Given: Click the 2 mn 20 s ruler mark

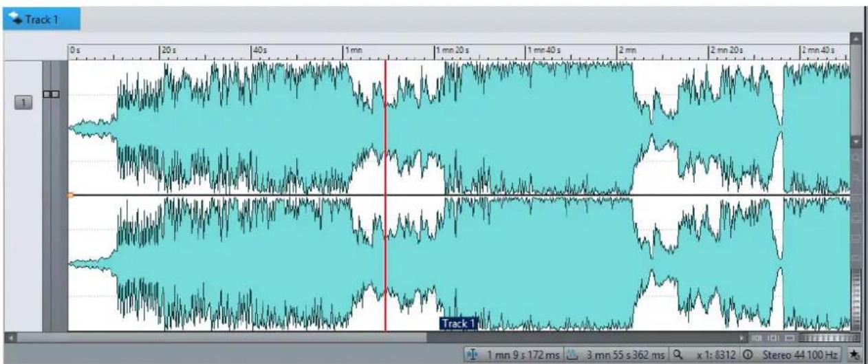Looking at the screenshot, I should pyautogui.click(x=726, y=50).
